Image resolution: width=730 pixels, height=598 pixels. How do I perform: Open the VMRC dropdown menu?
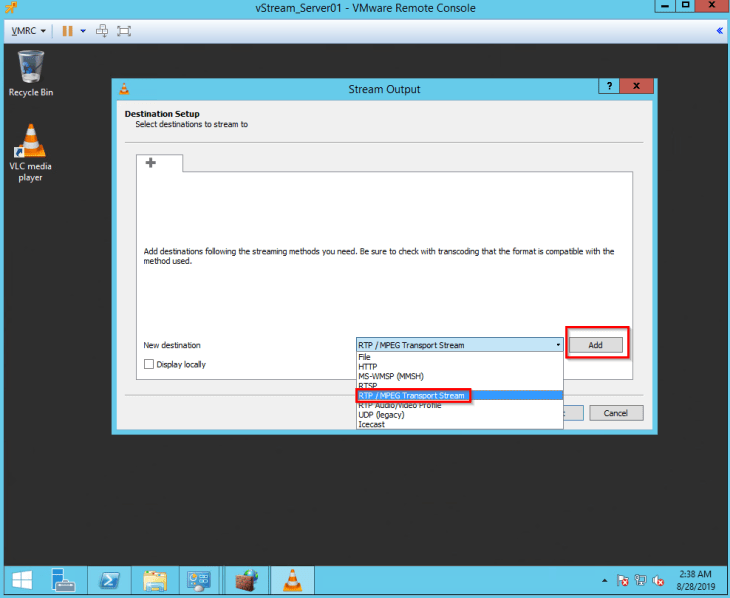click(x=29, y=31)
